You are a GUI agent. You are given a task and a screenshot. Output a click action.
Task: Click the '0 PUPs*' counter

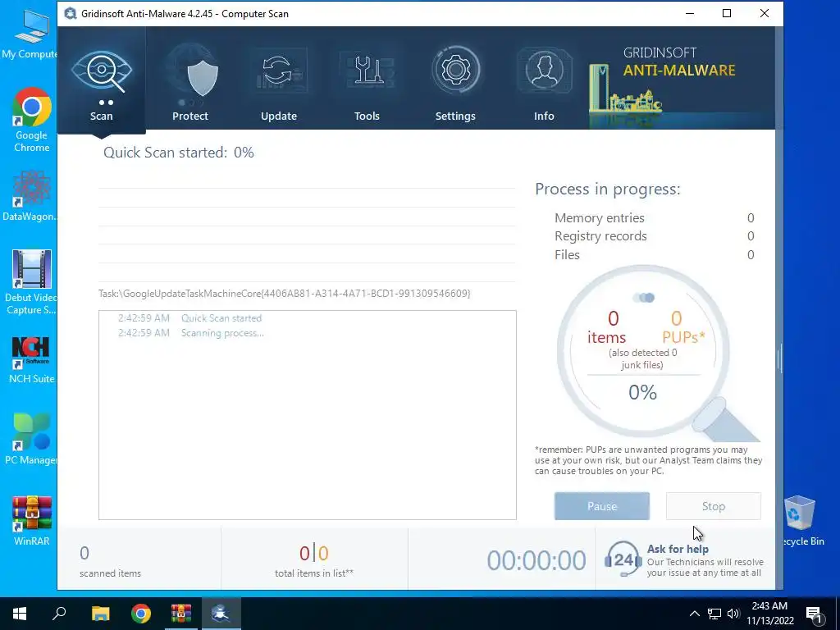[x=683, y=327]
